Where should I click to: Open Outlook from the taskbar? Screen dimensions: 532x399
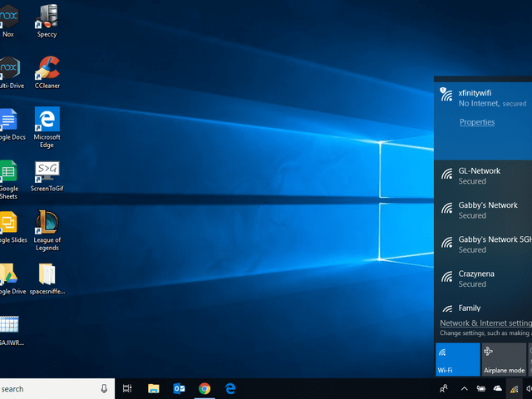tap(179, 388)
